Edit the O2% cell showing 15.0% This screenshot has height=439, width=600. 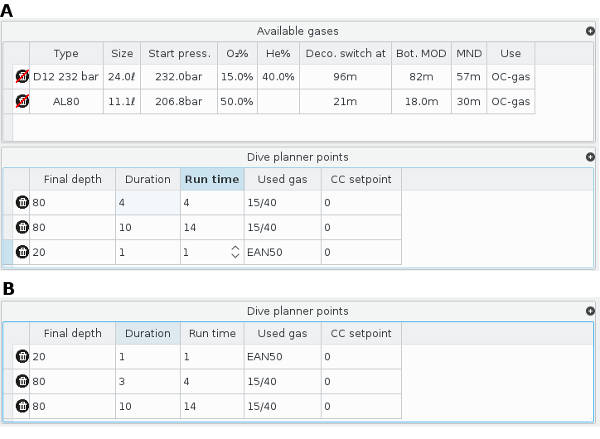(236, 77)
